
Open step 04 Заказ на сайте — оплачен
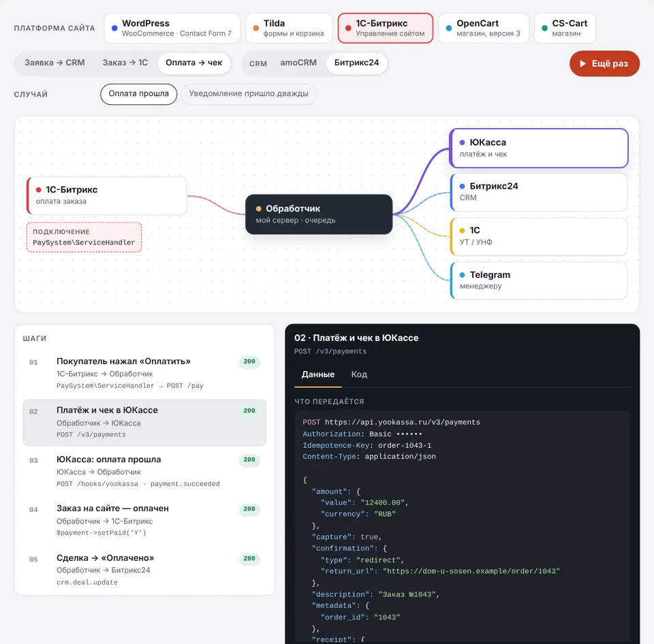[144, 520]
